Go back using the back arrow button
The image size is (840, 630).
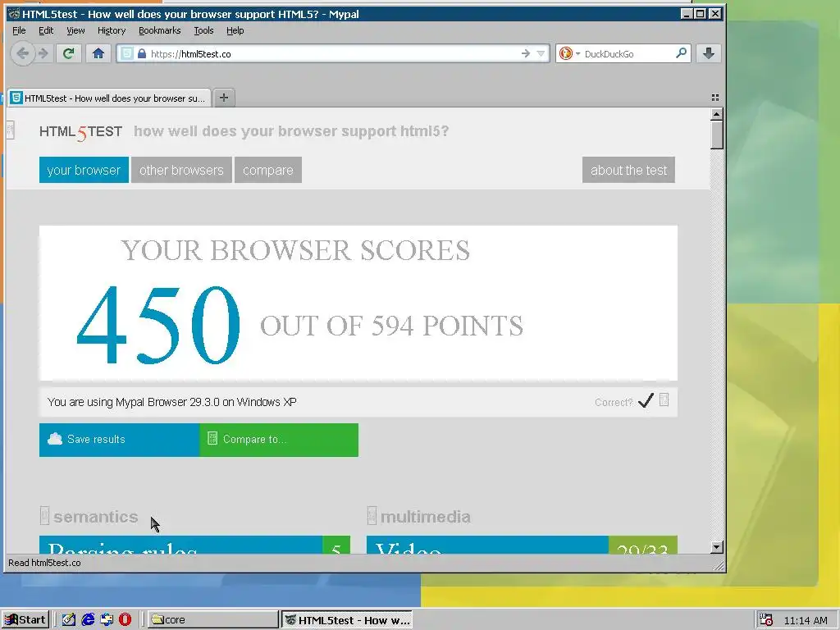click(x=22, y=53)
